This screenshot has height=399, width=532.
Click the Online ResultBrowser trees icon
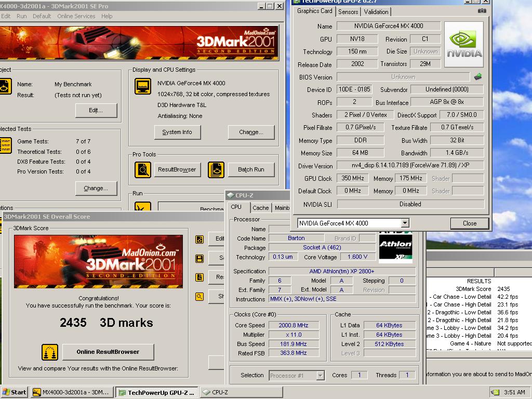[50, 352]
